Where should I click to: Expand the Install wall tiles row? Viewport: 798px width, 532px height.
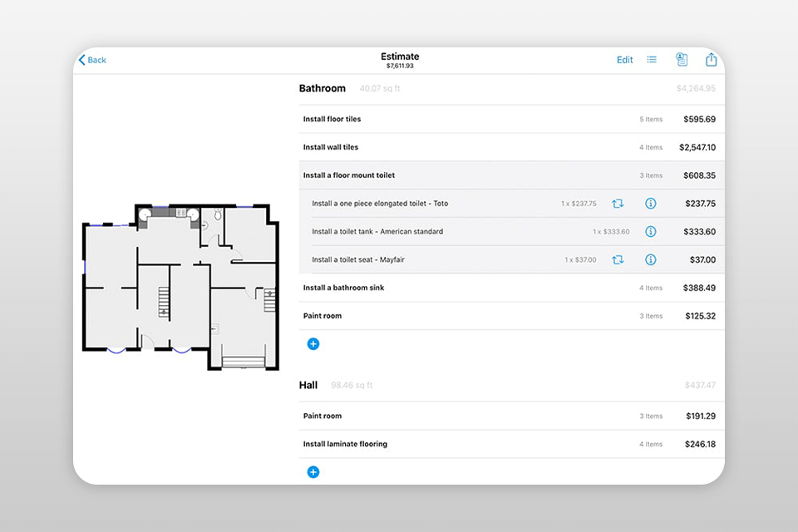coord(511,147)
